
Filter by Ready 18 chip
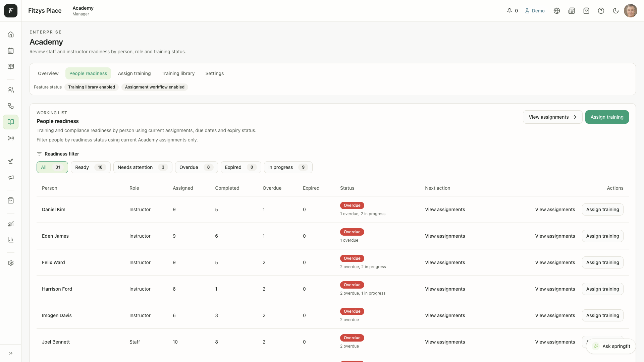click(91, 167)
